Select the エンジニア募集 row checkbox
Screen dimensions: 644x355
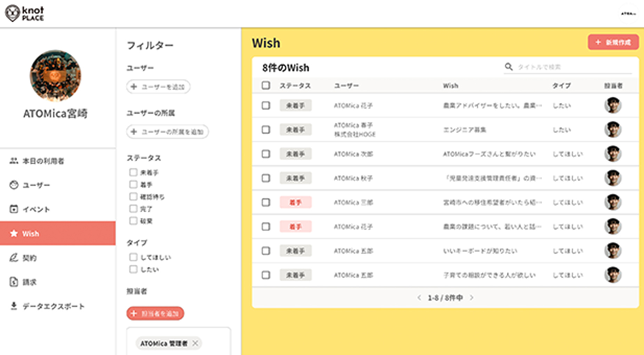coord(266,130)
